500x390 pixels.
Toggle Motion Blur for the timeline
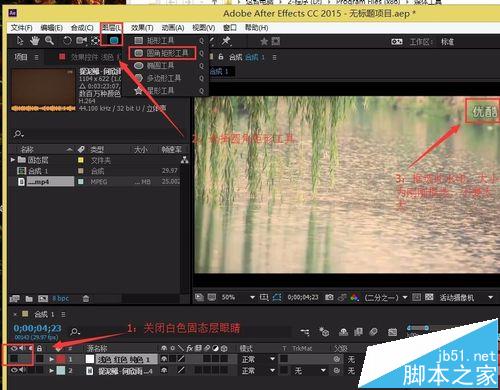pyautogui.click(x=374, y=332)
